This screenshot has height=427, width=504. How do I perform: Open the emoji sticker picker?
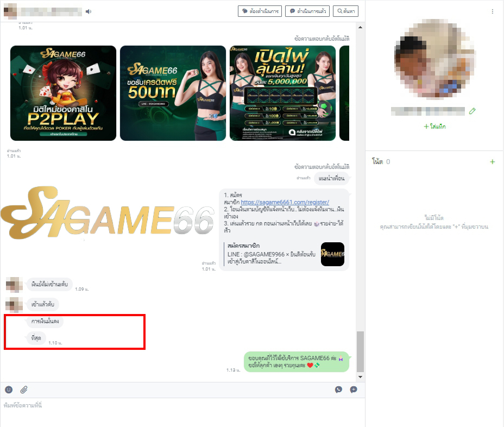9,390
